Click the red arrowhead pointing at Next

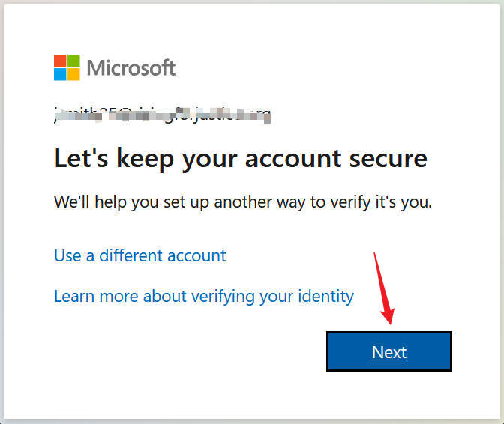click(388, 316)
